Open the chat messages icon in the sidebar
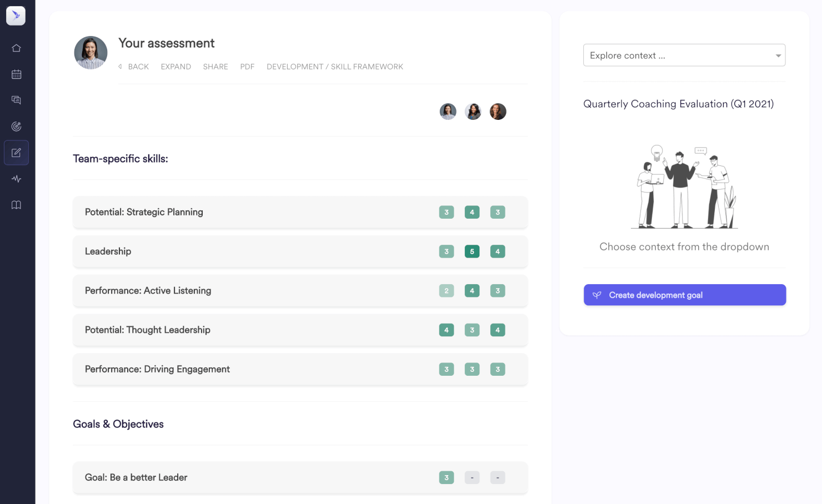Screen dimensions: 822x504 click(16, 100)
